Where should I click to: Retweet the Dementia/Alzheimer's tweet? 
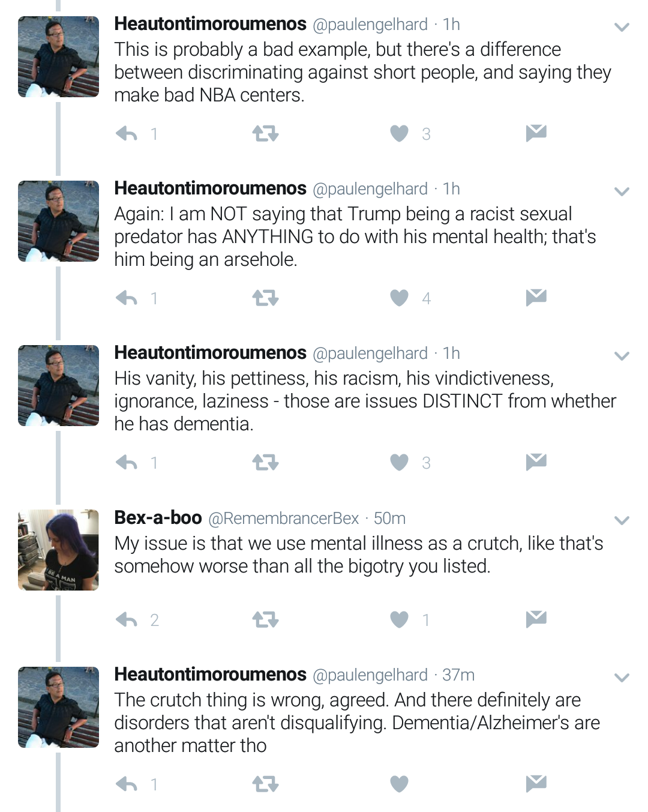click(265, 784)
